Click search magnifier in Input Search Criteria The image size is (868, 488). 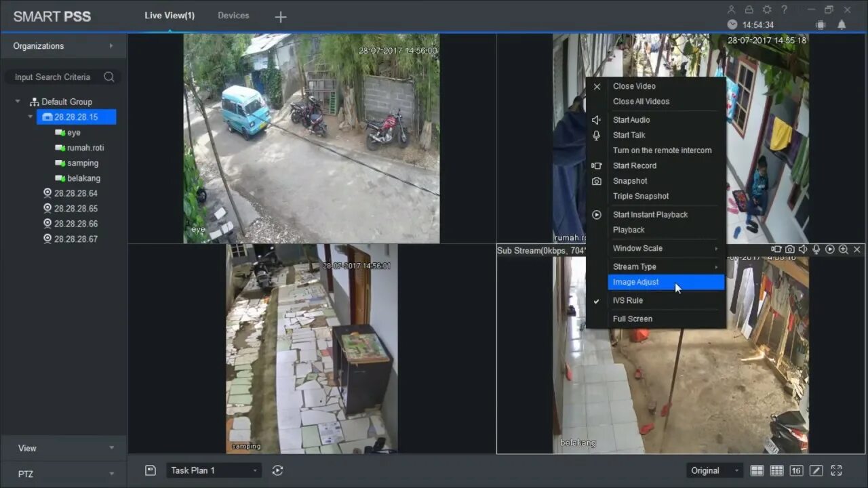(109, 77)
